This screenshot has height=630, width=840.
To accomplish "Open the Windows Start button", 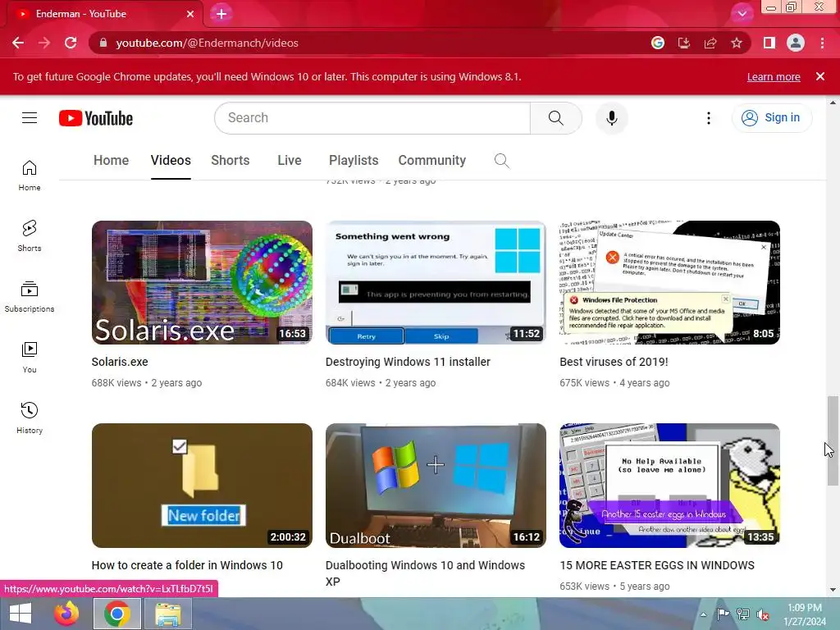I will [x=21, y=614].
